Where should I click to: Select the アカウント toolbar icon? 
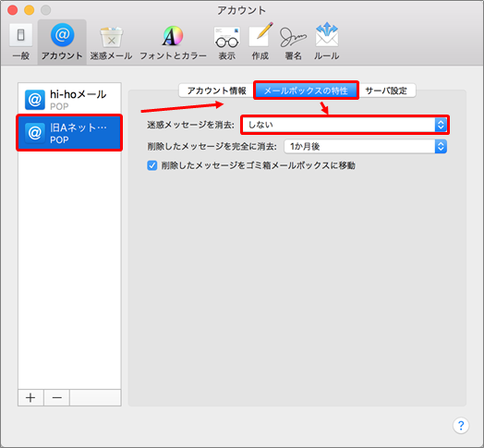tap(62, 42)
